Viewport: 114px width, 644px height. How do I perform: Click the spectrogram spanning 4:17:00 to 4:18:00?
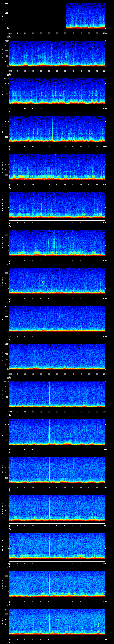pos(57,318)
